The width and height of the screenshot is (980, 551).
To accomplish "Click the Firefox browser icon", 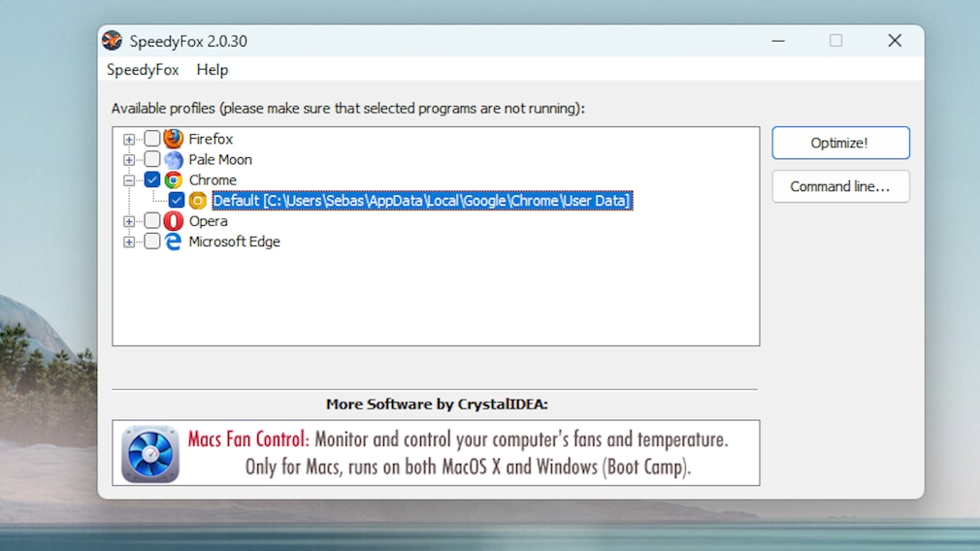I will (174, 139).
